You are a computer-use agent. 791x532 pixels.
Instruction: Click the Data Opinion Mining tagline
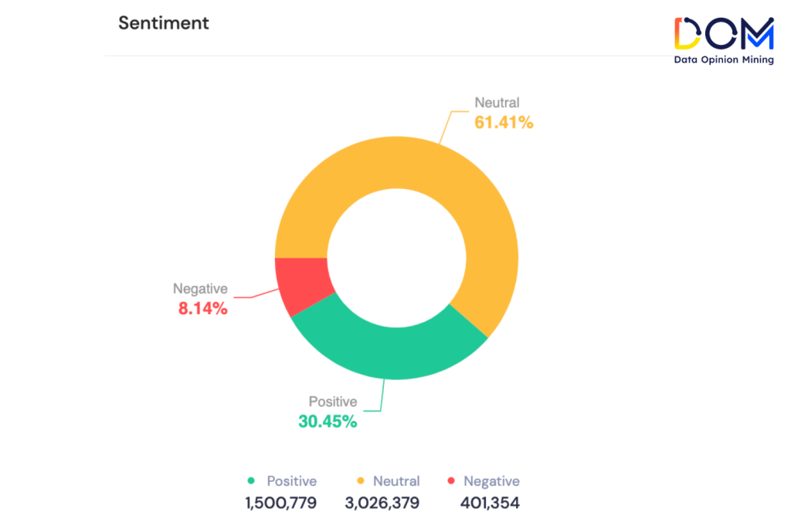point(723,59)
